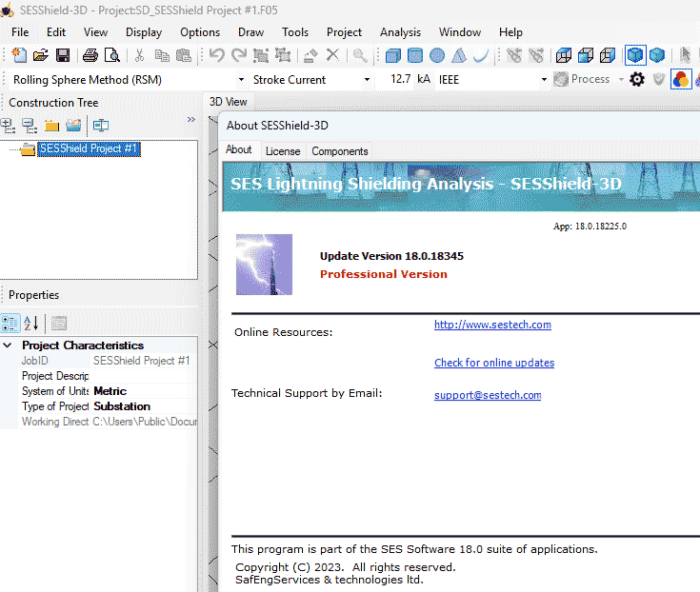This screenshot has height=592, width=700.
Task: Draw a wire or curve
Action: tap(481, 55)
